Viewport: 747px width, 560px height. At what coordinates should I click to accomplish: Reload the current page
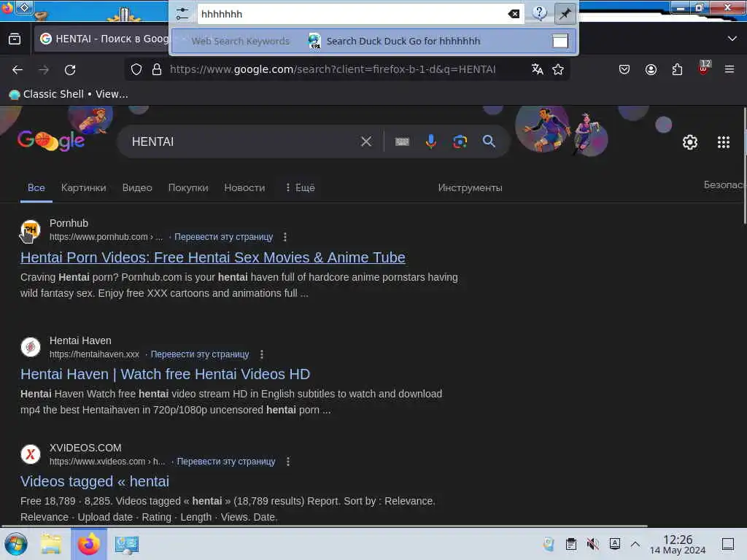[70, 70]
